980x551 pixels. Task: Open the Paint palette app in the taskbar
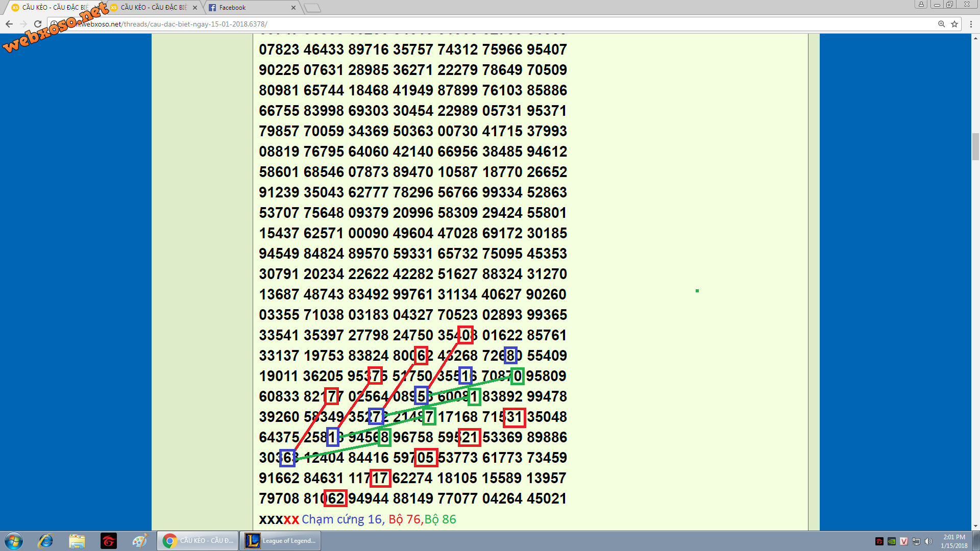click(x=139, y=541)
